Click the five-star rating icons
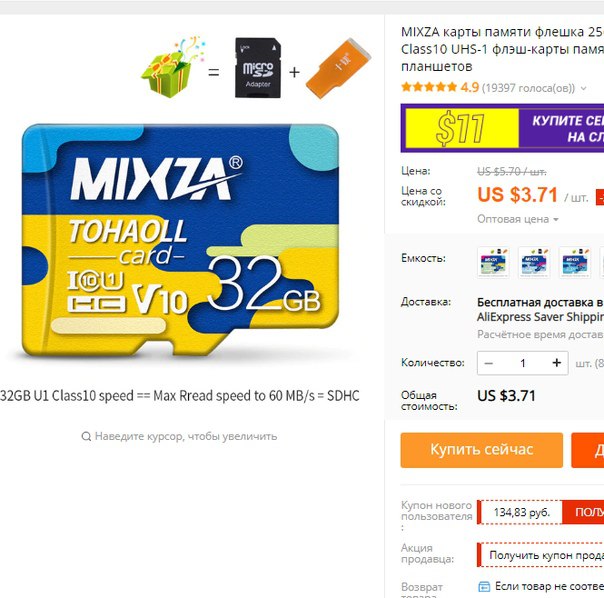Image resolution: width=604 pixels, height=598 pixels. [429, 87]
